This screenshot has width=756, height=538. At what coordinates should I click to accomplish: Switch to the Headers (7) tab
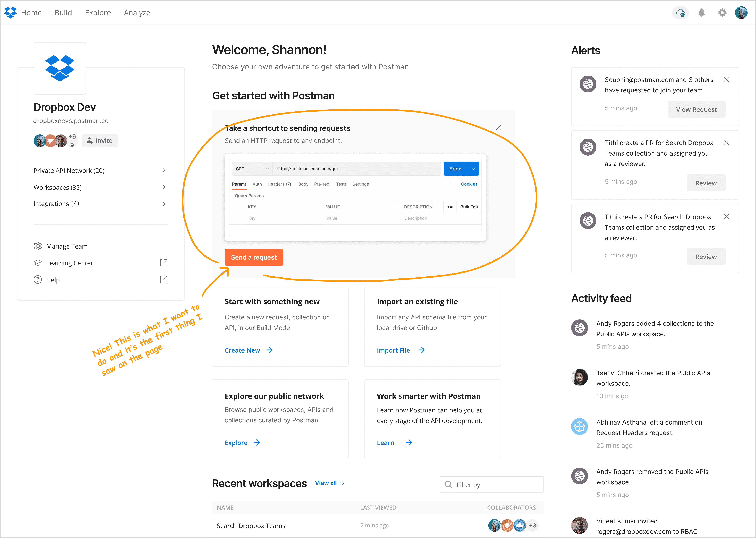pos(279,184)
